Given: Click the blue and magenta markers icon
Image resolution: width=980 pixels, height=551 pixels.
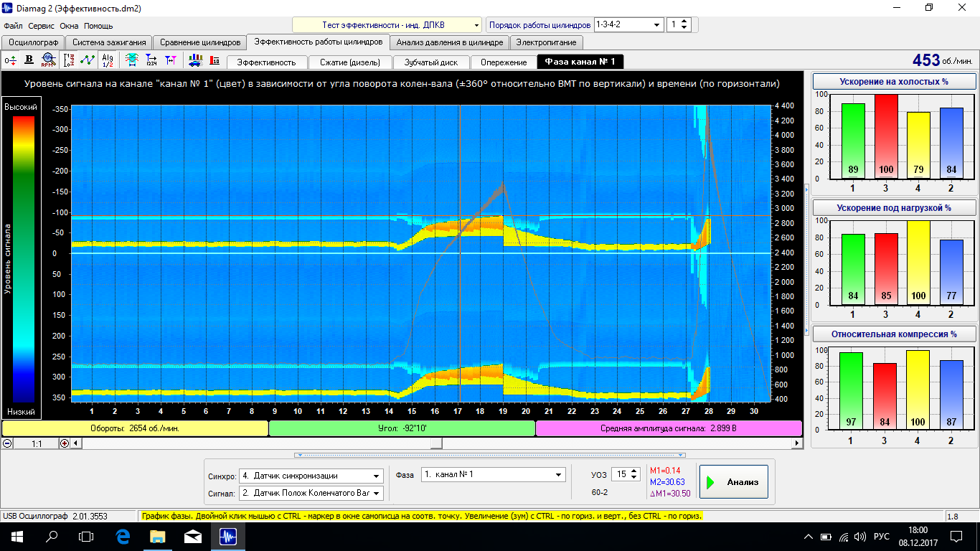Looking at the screenshot, I should coord(170,60).
